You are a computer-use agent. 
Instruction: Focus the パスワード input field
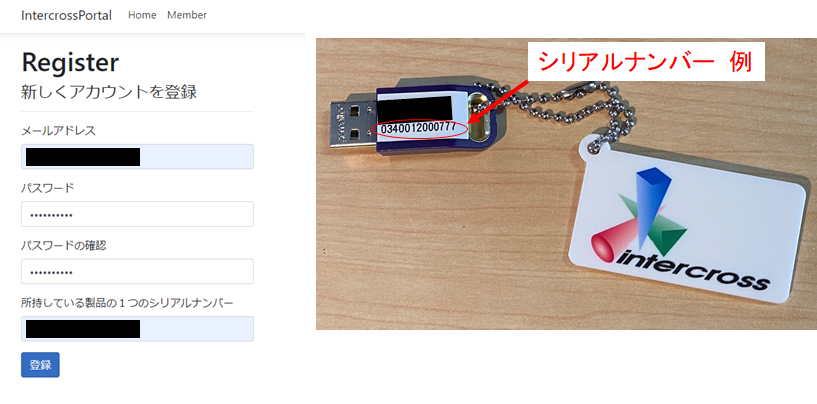point(138,214)
